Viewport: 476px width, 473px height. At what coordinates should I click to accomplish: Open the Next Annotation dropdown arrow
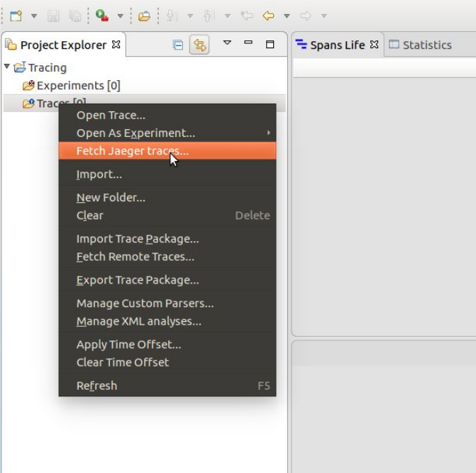click(190, 16)
